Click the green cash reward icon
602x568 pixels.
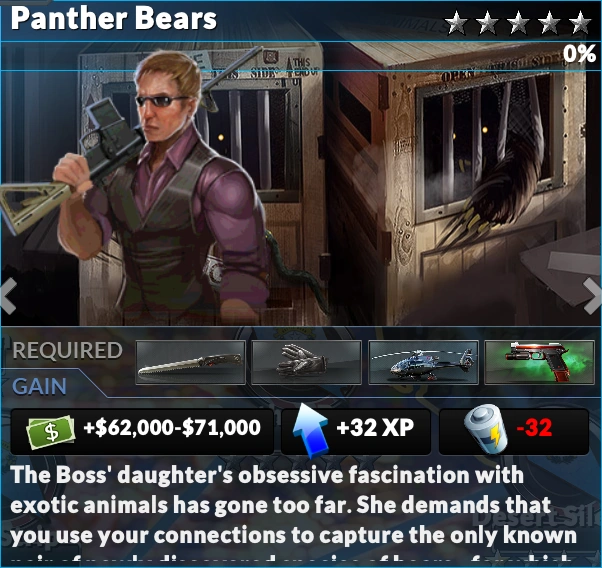[50, 432]
